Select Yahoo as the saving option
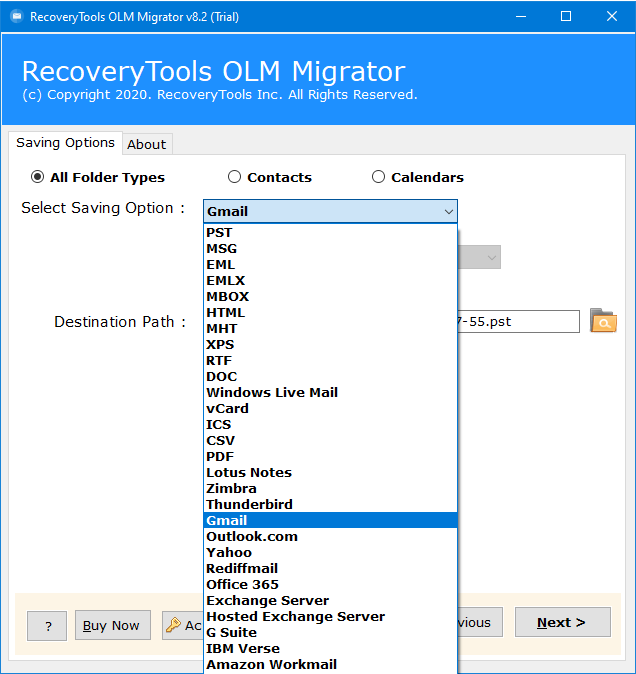The width and height of the screenshot is (636, 674). click(330, 552)
